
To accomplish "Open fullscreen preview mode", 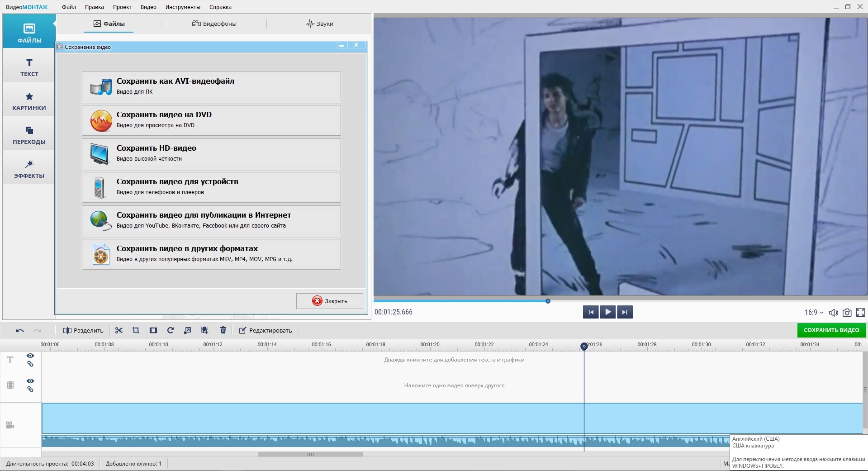I will click(860, 312).
